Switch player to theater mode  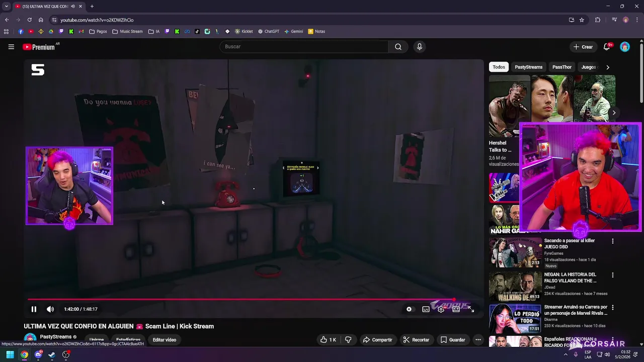[x=456, y=309]
